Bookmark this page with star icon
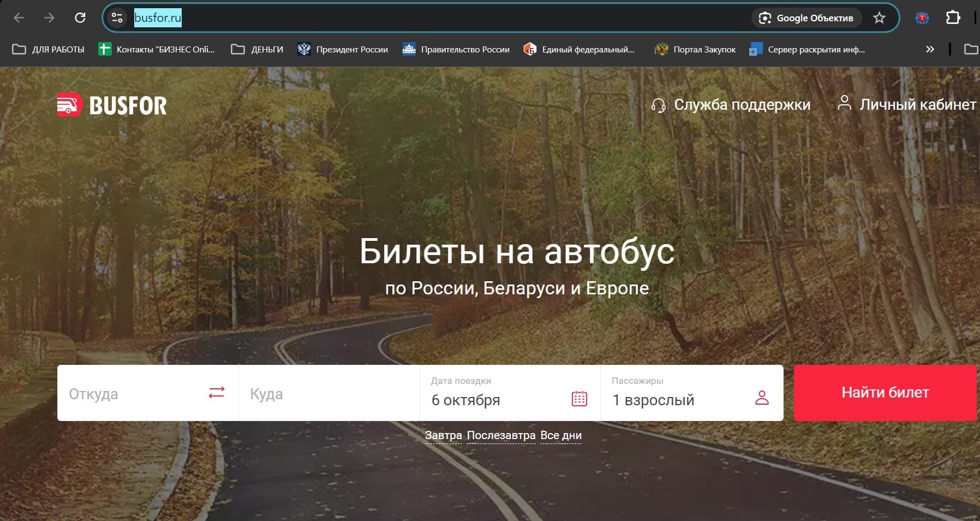 (x=879, y=18)
